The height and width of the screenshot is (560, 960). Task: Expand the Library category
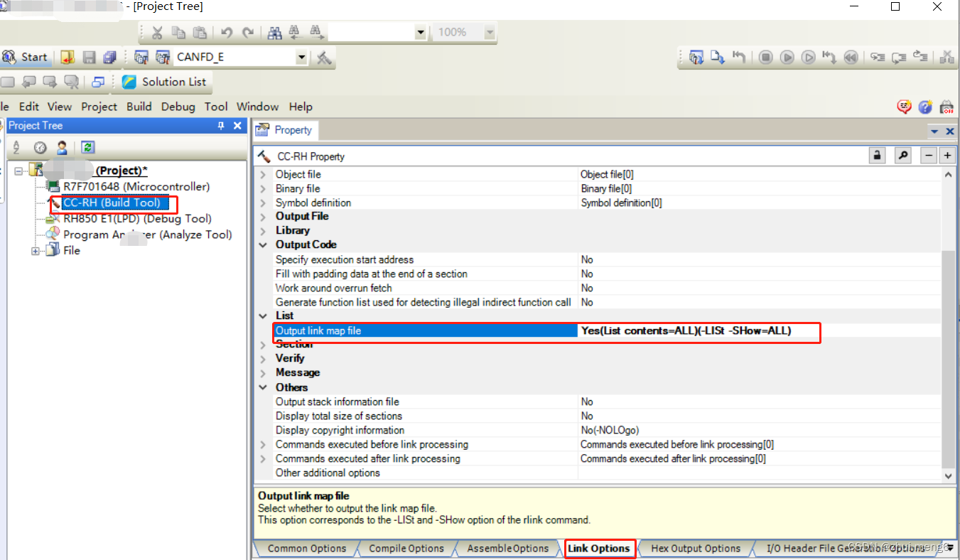264,230
